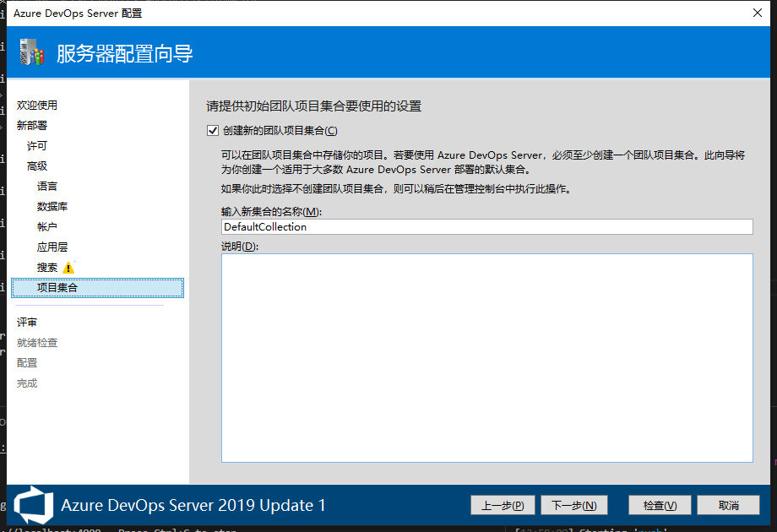Viewport: 777px width, 532px height.
Task: Navigate to the 语言 settings page
Action: click(x=47, y=187)
